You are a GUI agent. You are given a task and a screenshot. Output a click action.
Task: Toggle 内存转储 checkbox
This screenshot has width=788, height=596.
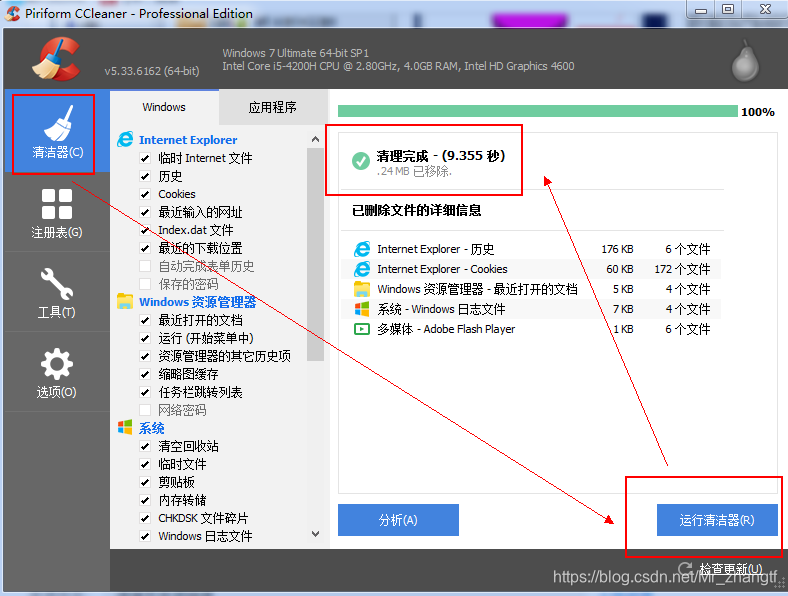click(x=145, y=501)
